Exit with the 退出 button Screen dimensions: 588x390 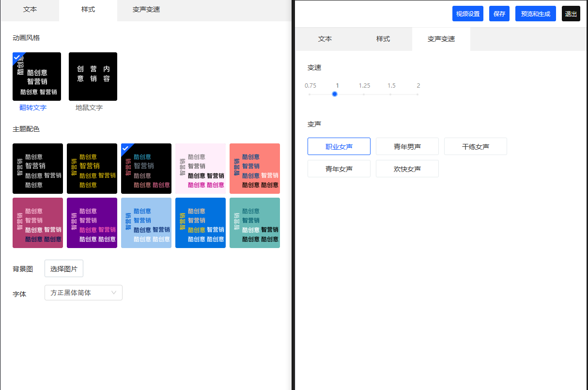[x=571, y=14]
